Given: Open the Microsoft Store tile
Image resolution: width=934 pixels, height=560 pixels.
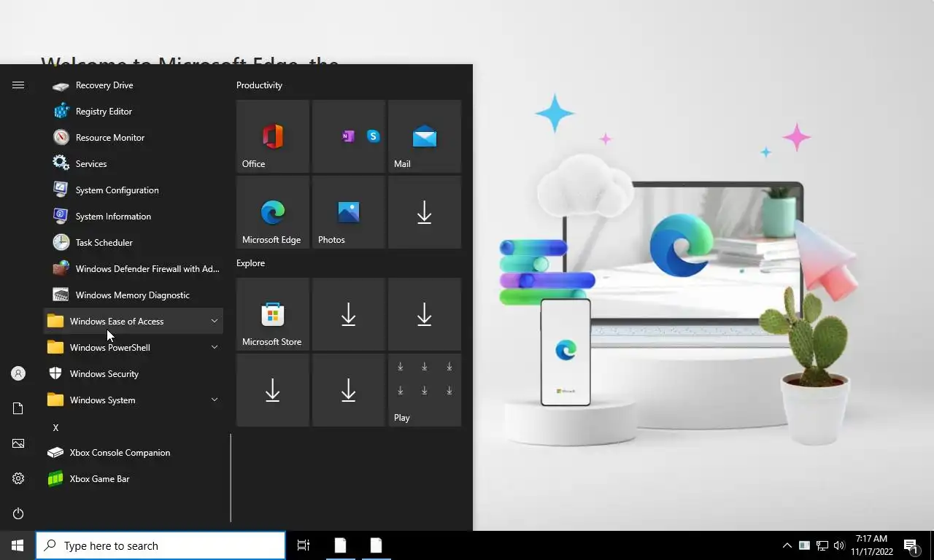Looking at the screenshot, I should [x=273, y=314].
